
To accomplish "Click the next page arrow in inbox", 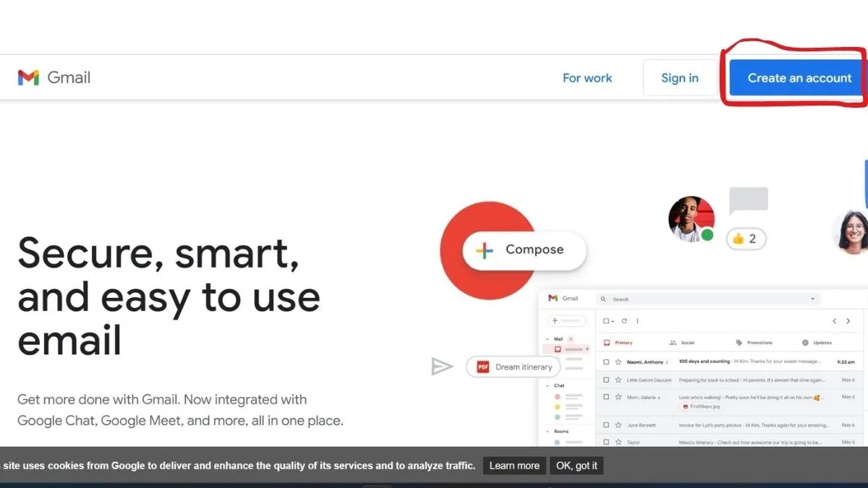I will tap(848, 321).
